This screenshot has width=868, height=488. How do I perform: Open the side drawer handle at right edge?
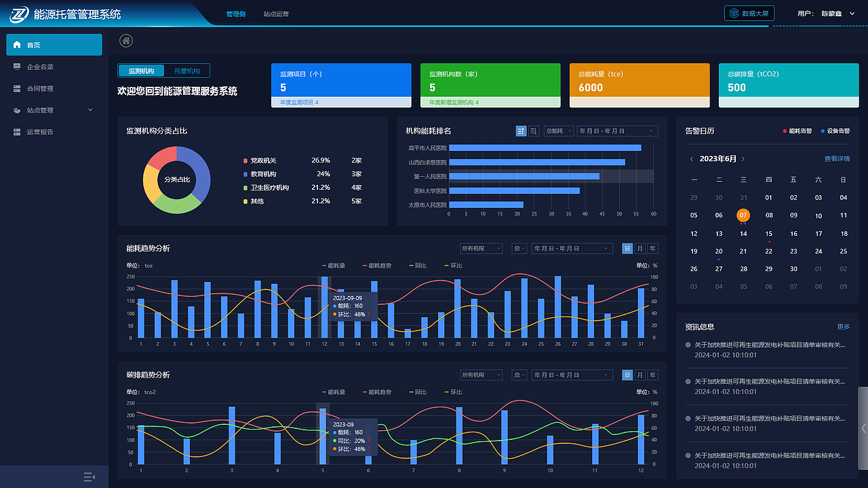point(863,428)
